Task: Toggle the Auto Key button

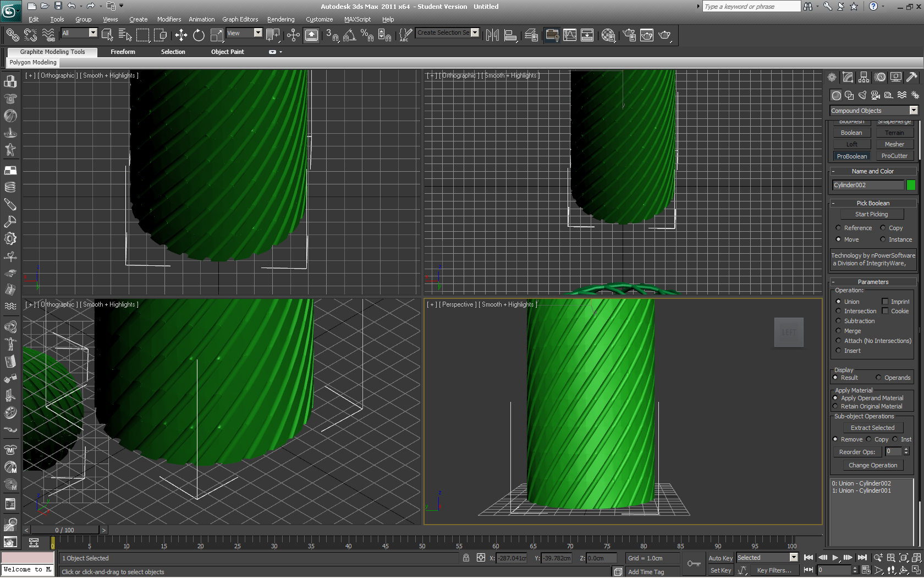Action: pyautogui.click(x=720, y=558)
